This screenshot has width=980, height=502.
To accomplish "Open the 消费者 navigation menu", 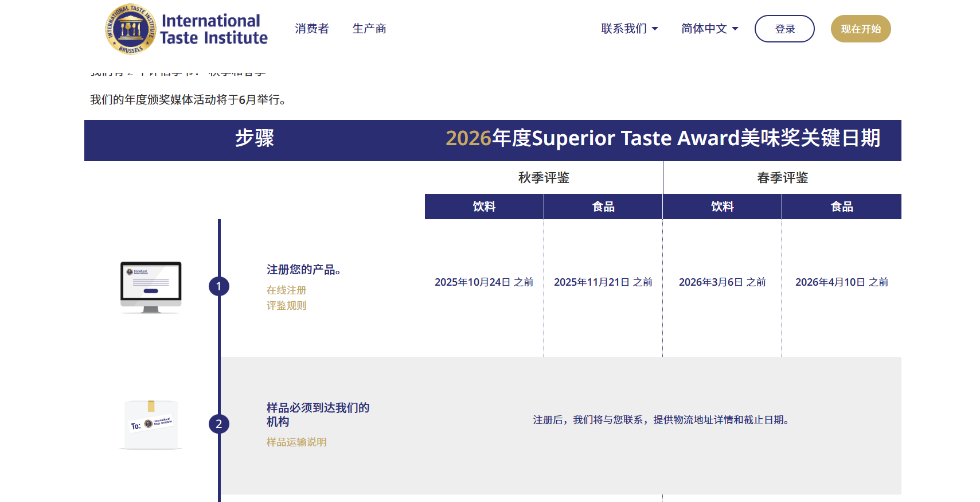I will [311, 28].
